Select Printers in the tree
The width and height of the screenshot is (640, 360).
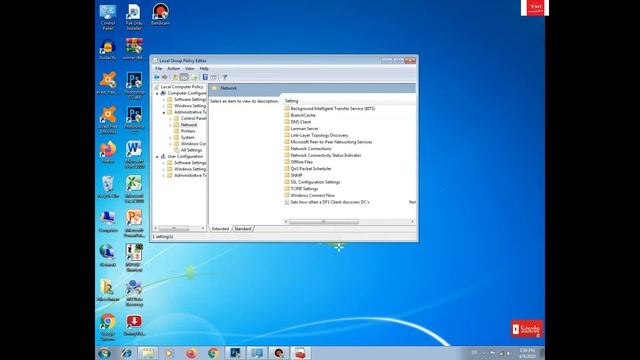pos(188,131)
